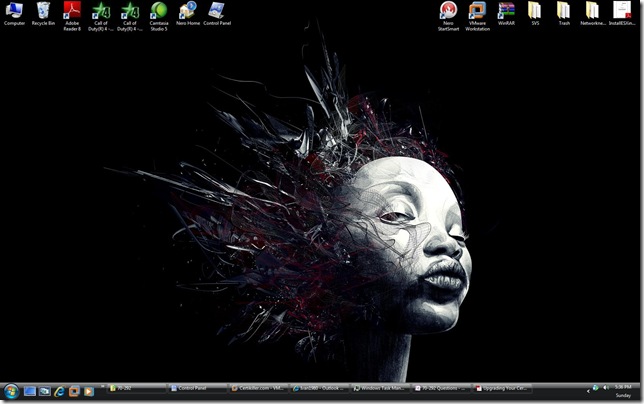This screenshot has width=644, height=404.
Task: Switch to 70-292 Questions taskbar button
Action: (x=441, y=388)
